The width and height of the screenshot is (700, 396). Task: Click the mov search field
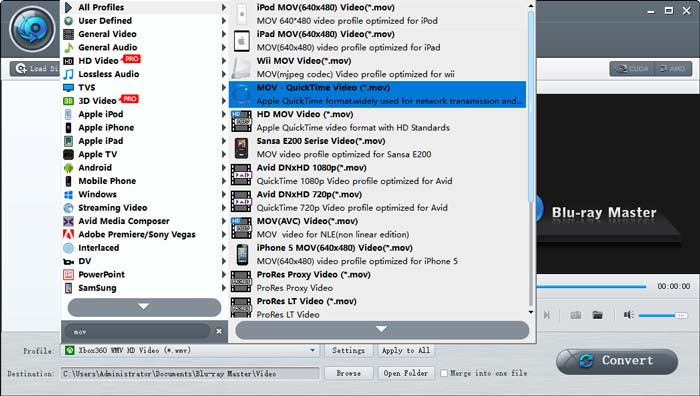click(138, 331)
